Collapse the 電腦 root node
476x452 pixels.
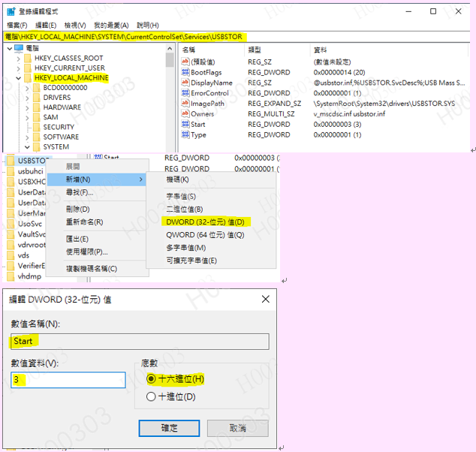coord(10,48)
